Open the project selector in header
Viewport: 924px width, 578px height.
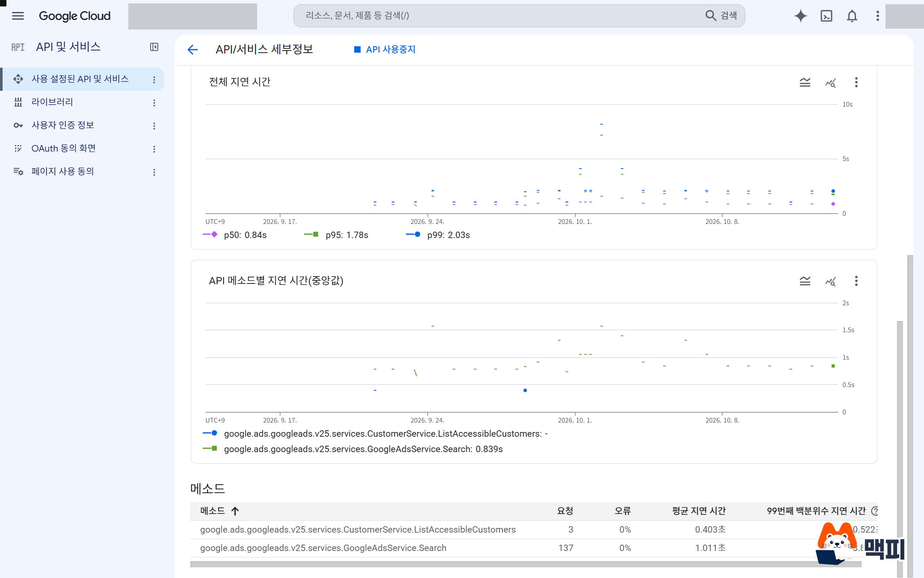click(192, 16)
